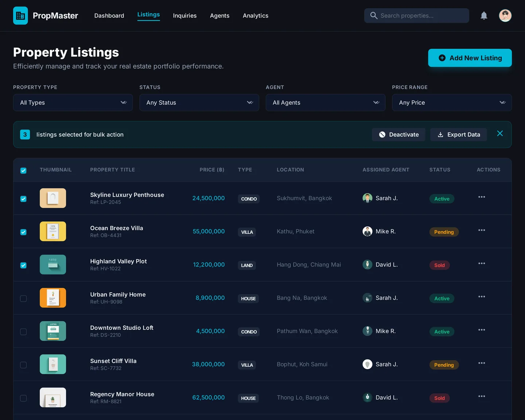Click the deactivate slash icon in bulk bar
525x420 pixels.
tap(382, 135)
